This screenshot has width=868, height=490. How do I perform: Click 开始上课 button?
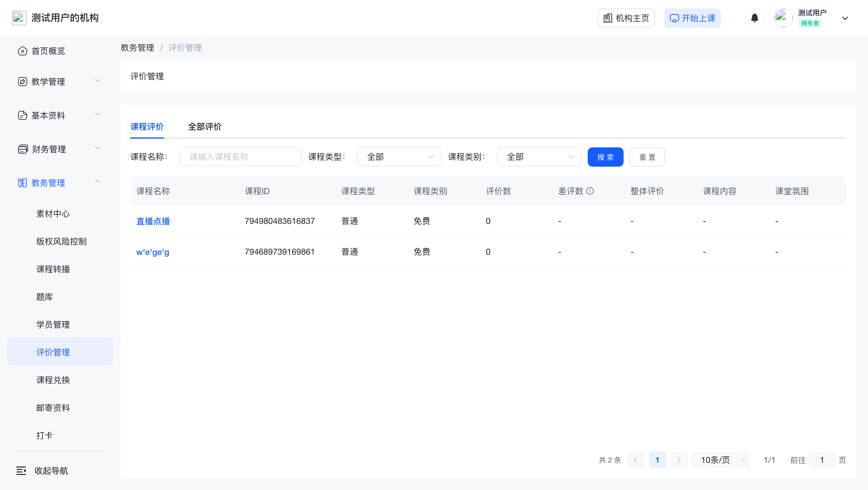(x=692, y=18)
